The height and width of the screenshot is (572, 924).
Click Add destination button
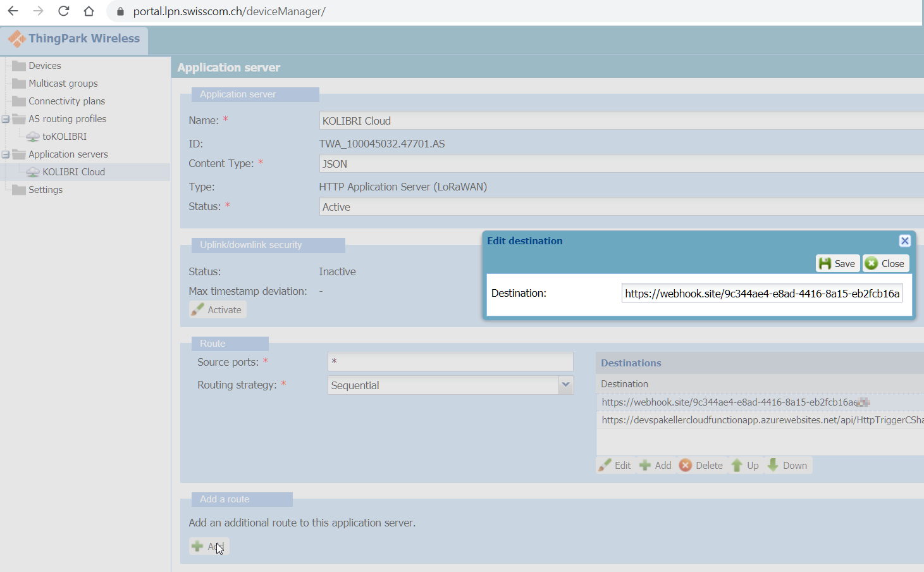coord(655,465)
